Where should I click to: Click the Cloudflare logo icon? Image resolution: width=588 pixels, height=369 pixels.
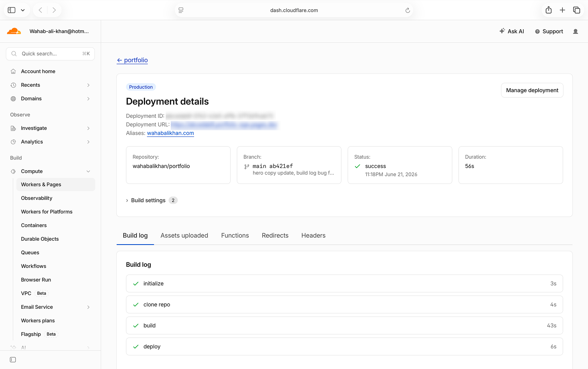[14, 31]
